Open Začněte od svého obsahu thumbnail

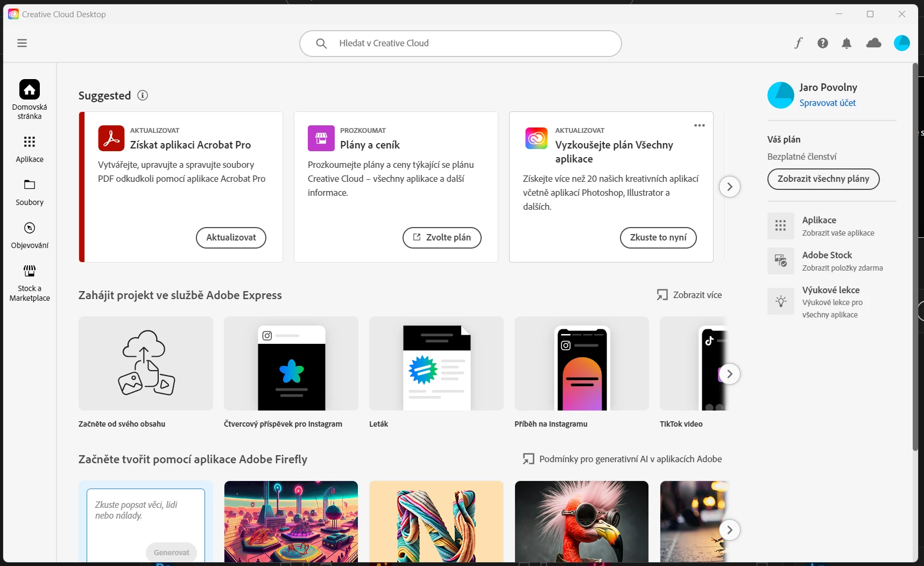[146, 364]
